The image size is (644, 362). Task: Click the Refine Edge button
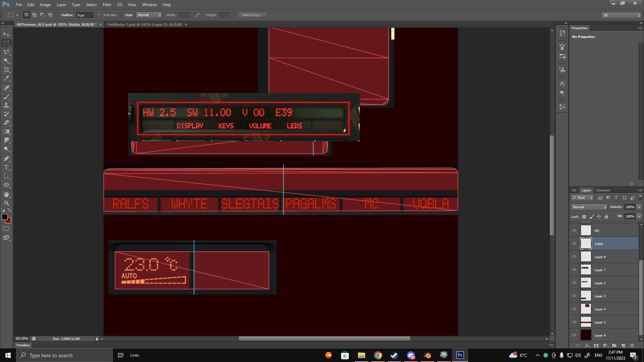252,15
